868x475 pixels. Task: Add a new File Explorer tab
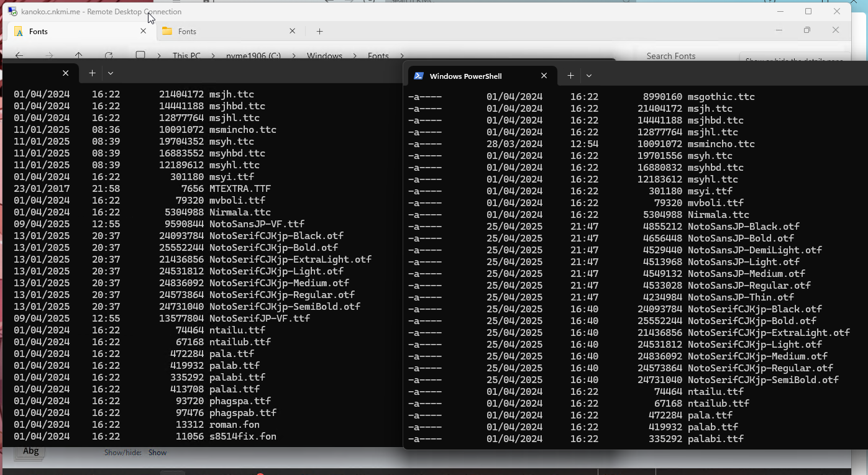[319, 32]
